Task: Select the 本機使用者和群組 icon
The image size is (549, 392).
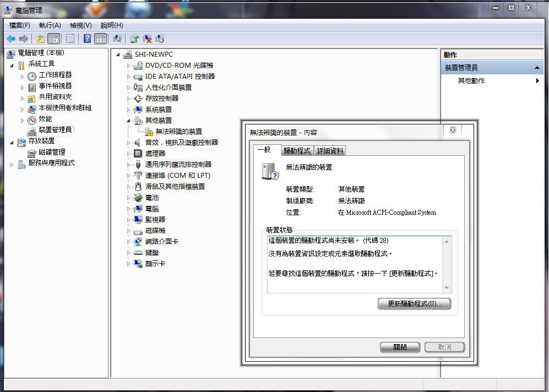Action: click(x=32, y=109)
